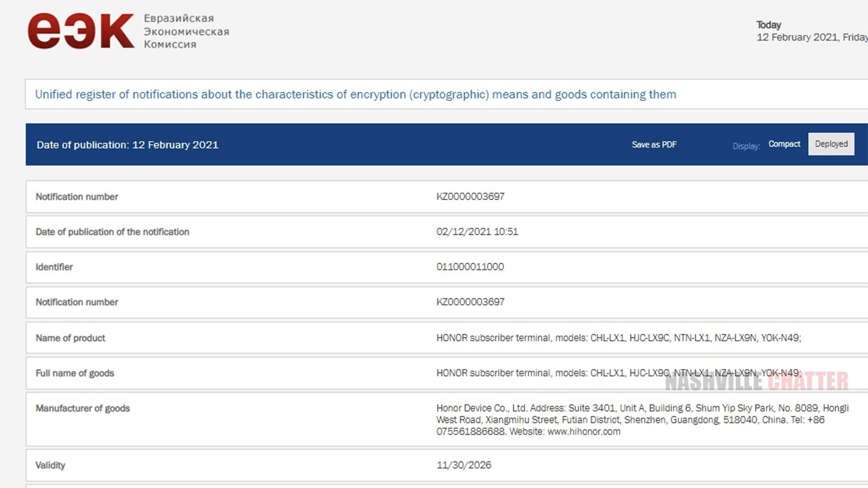Screen dimensions: 868x488
Task: Click the Nashville Chatter watermark
Action: tap(756, 382)
